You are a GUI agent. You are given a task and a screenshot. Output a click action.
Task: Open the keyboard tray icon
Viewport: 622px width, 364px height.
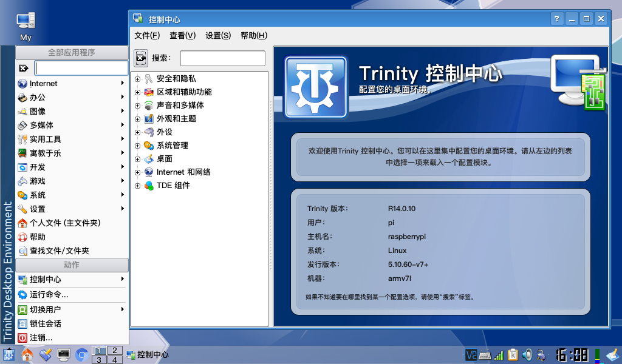click(x=485, y=356)
